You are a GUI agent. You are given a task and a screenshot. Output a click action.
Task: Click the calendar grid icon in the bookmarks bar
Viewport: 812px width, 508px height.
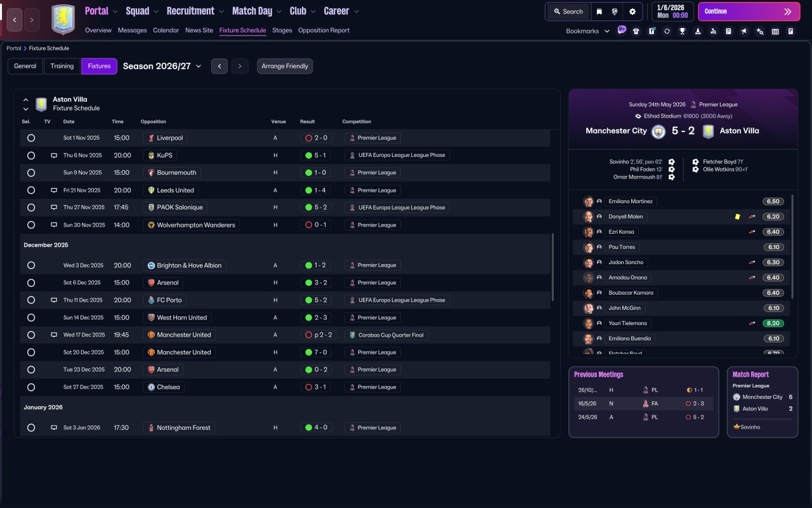775,31
